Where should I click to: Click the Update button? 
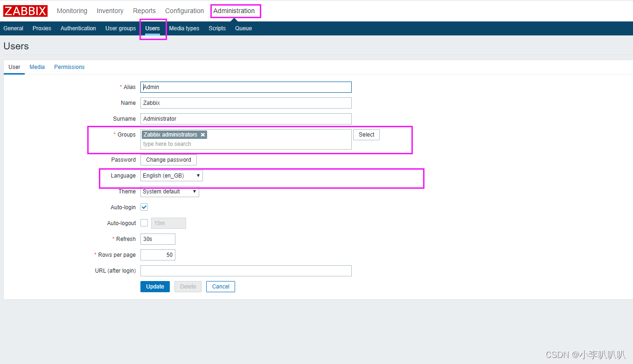(x=155, y=287)
